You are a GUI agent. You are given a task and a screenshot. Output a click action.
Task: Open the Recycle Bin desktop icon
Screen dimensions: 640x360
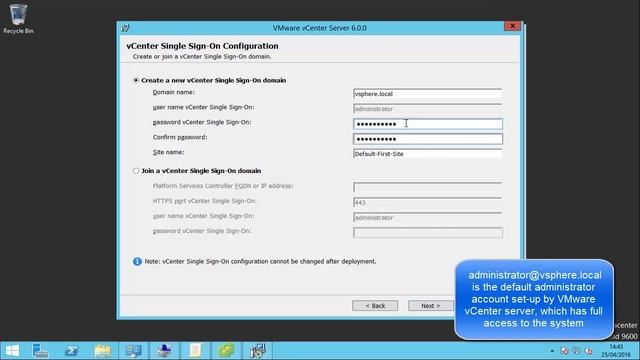(x=18, y=19)
